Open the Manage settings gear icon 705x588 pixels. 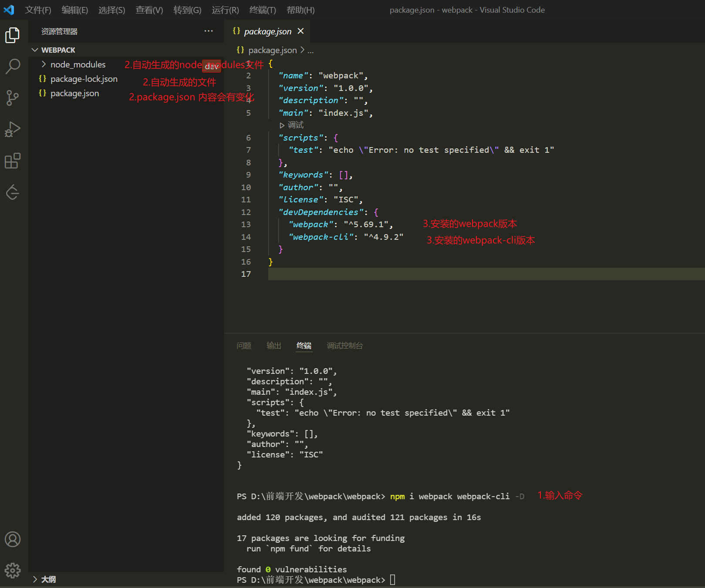tap(13, 570)
